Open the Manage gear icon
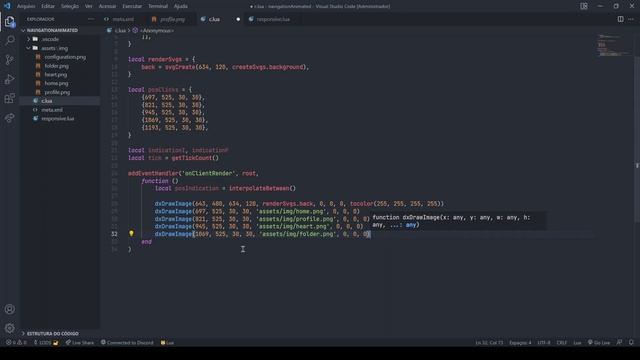The height and width of the screenshot is (360, 640). (9, 328)
